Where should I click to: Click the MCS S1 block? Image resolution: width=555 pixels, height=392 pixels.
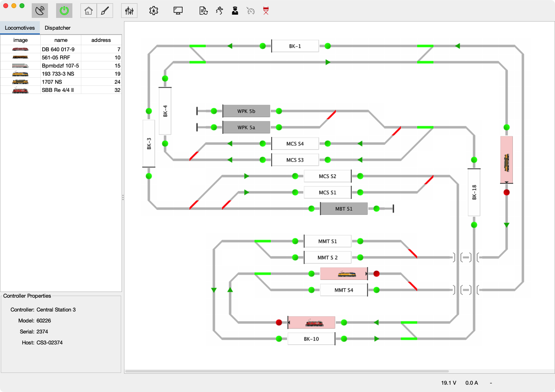pyautogui.click(x=328, y=192)
